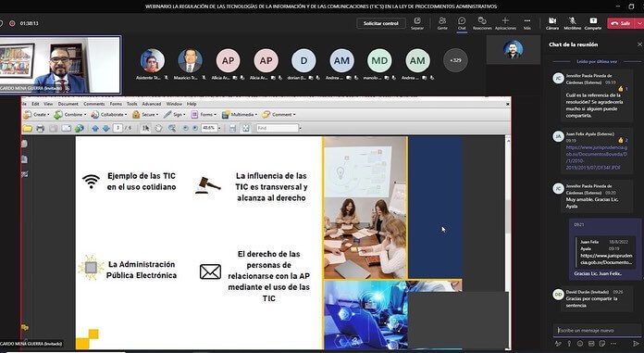
Task: Click the new message input field
Action: pos(596,330)
